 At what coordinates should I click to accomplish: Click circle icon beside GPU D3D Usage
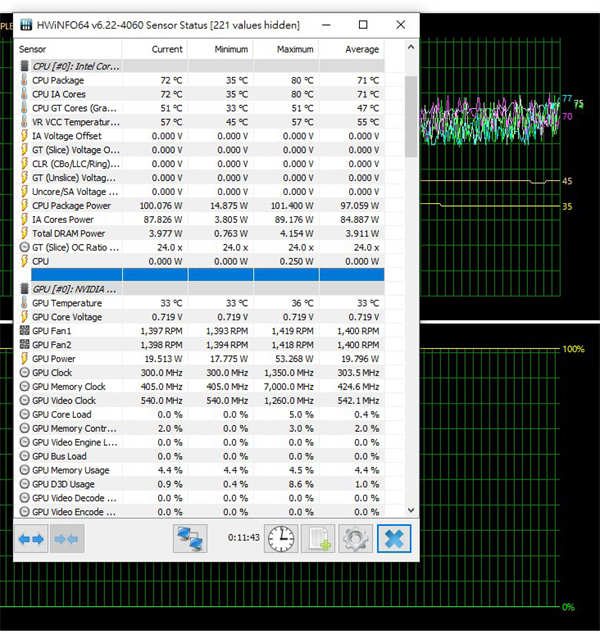click(25, 484)
